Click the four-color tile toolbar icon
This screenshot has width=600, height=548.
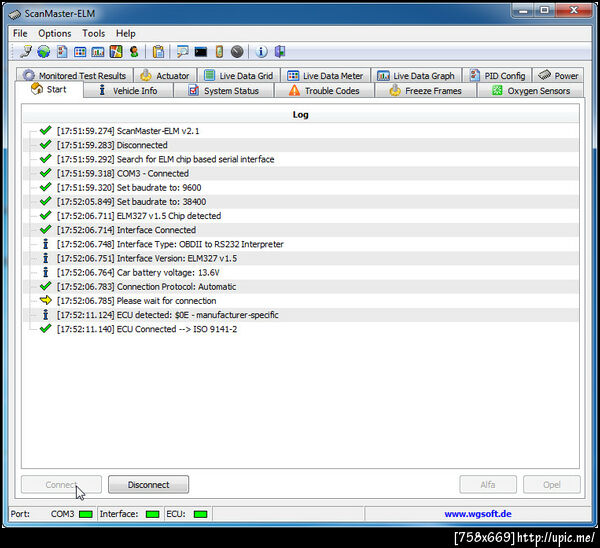tap(116, 51)
